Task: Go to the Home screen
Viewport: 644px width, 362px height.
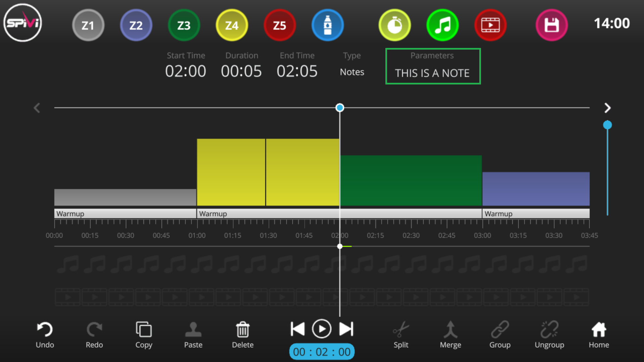Action: tap(599, 335)
